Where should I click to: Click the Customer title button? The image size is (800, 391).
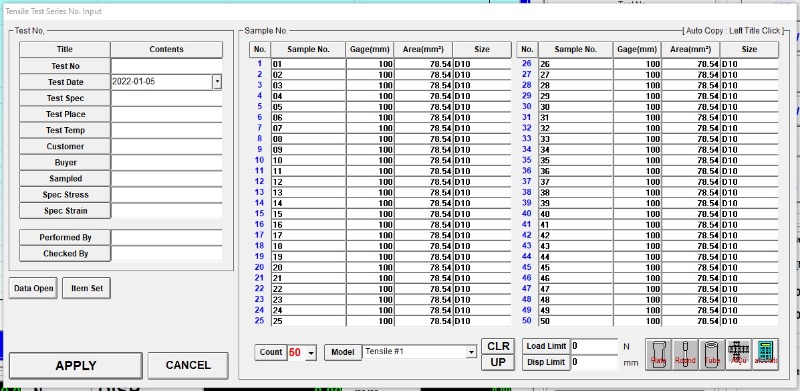[x=65, y=146]
